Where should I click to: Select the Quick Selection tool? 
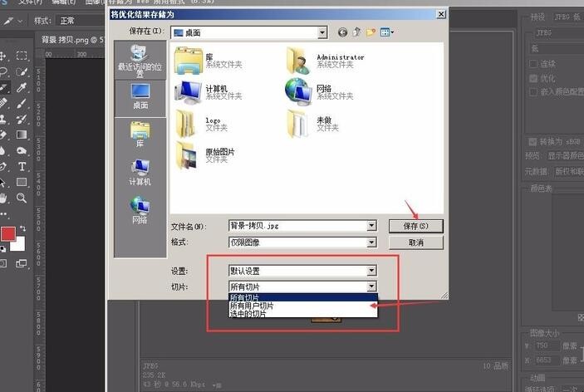(22, 72)
